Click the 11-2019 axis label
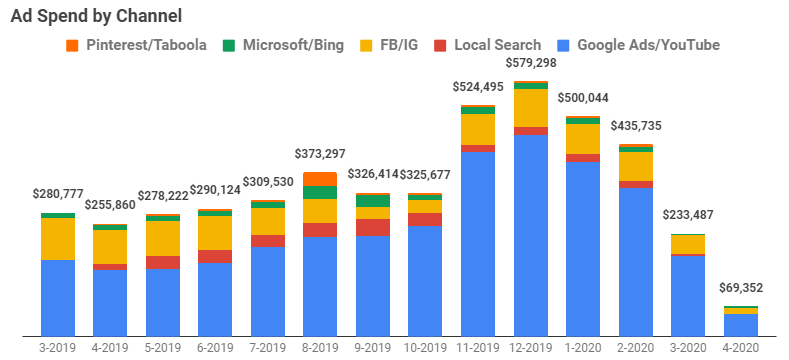 point(478,348)
